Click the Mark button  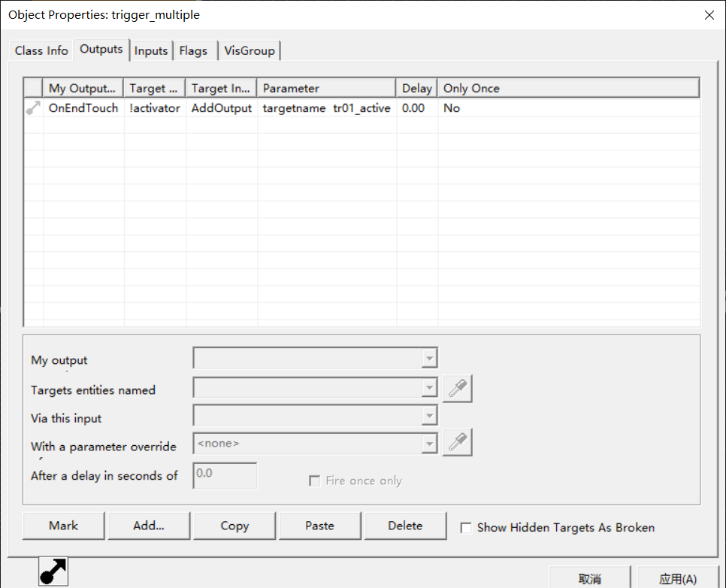(63, 526)
